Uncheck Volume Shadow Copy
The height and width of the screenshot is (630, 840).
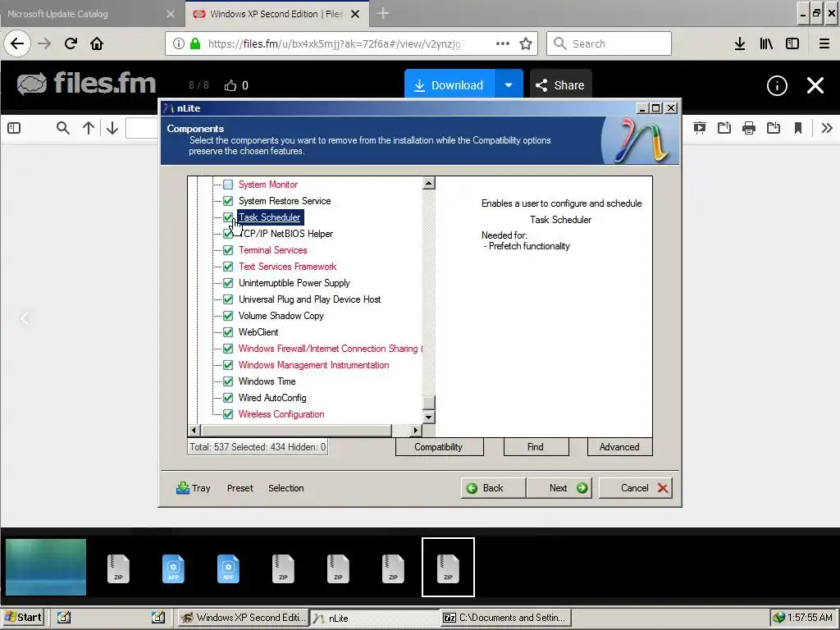click(x=228, y=316)
